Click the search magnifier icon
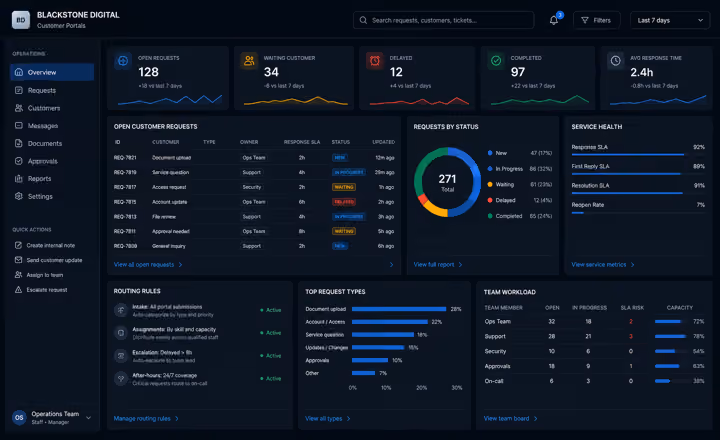The height and width of the screenshot is (440, 720). [363, 20]
